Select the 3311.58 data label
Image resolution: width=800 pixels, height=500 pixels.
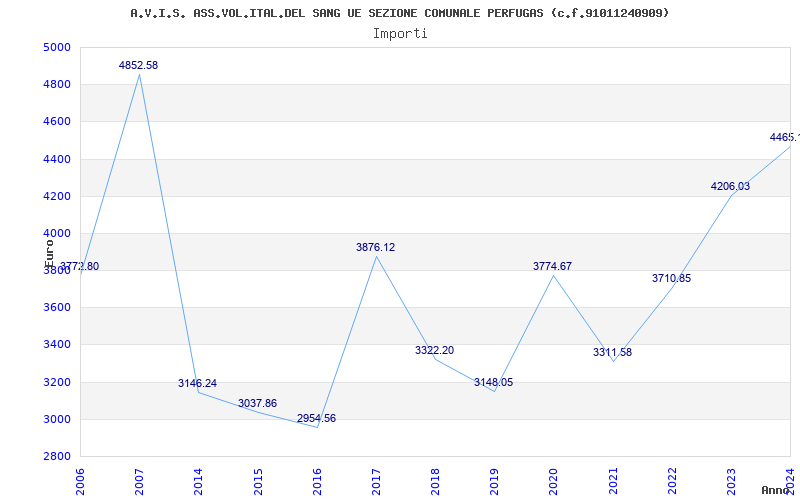click(612, 353)
